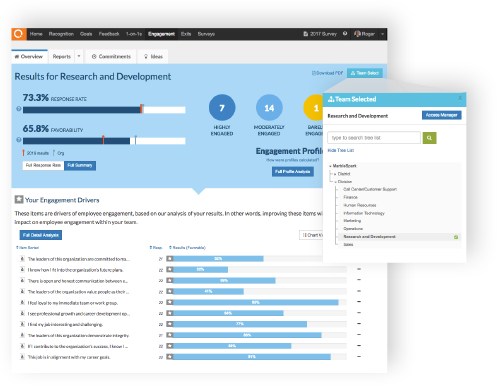The image size is (497, 386).
Task: Click star icon on 'professional growth' row
Action: [170, 313]
